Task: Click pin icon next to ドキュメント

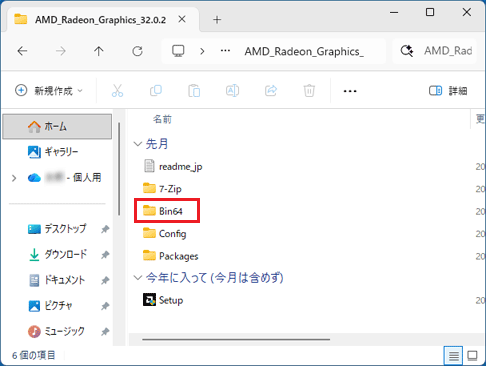Action: coord(105,280)
